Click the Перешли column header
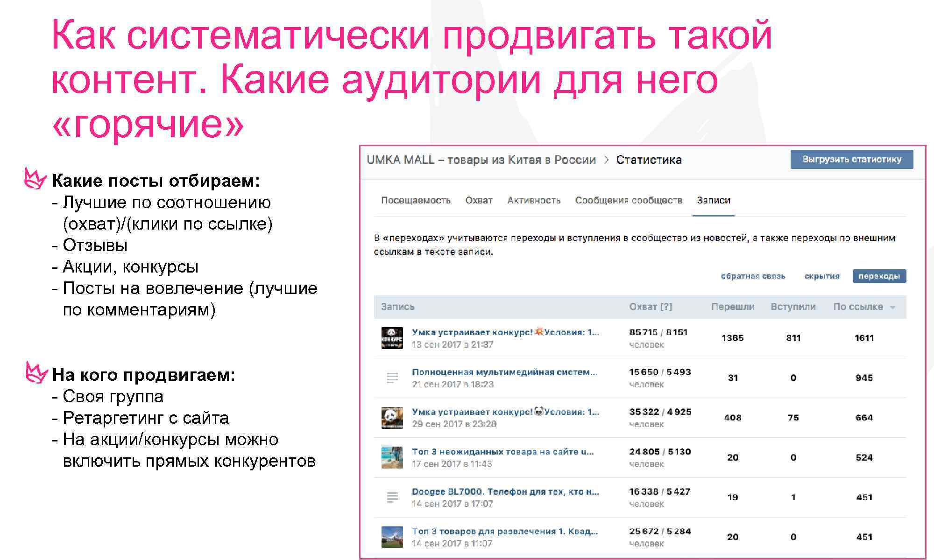The width and height of the screenshot is (934, 560). pos(733,307)
